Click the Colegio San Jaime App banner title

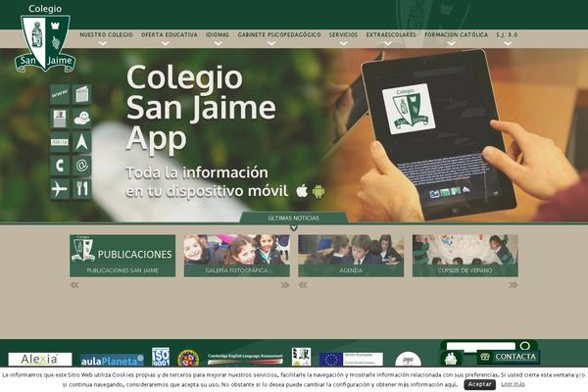pos(201,108)
